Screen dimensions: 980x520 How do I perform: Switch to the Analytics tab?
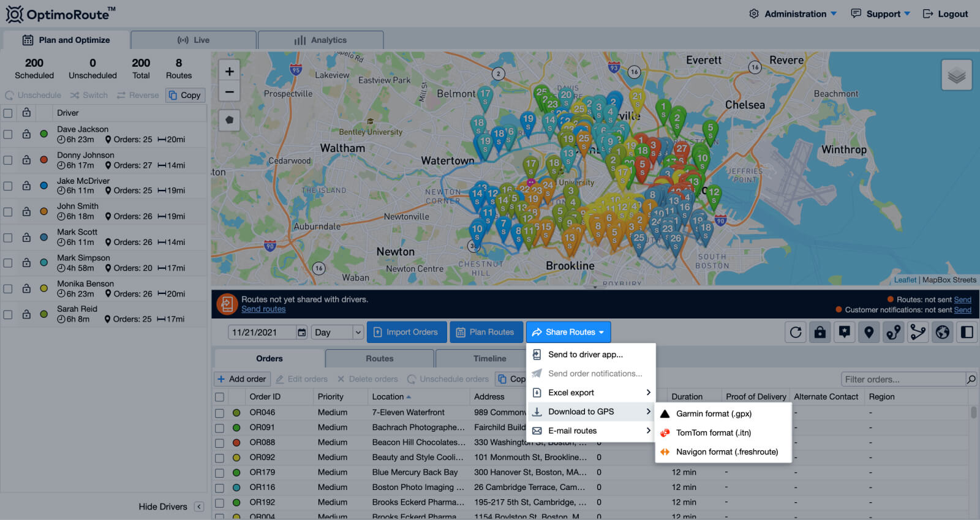321,40
